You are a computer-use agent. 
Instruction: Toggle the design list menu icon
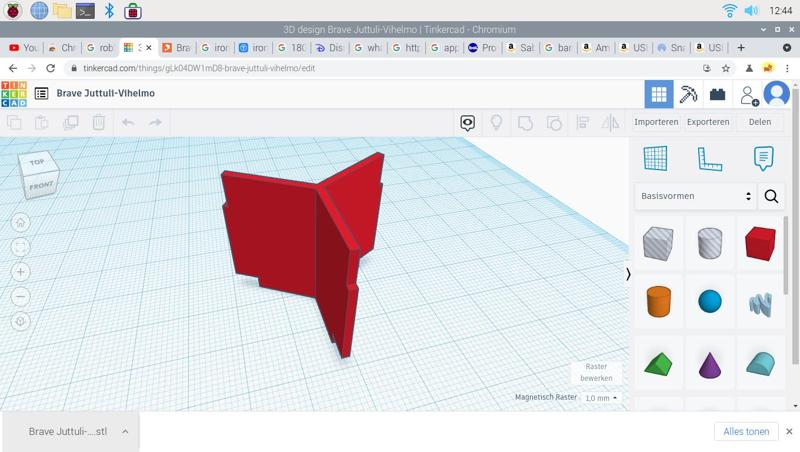41,93
